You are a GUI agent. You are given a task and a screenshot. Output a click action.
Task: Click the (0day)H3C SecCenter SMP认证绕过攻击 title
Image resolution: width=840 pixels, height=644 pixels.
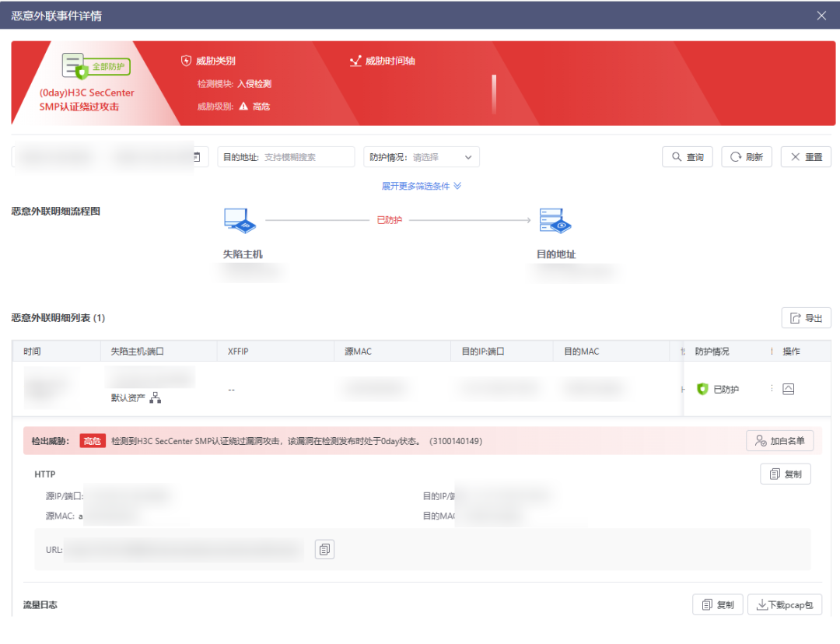(x=87, y=100)
